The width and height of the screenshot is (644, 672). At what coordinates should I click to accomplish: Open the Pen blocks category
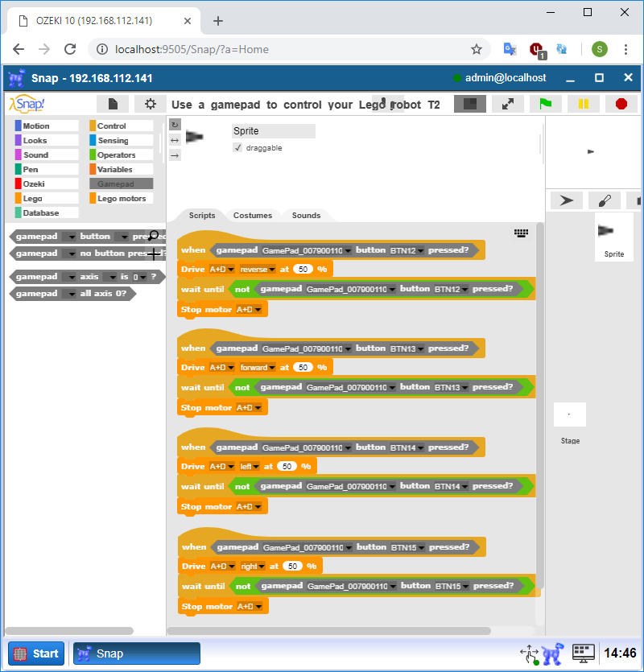point(47,169)
